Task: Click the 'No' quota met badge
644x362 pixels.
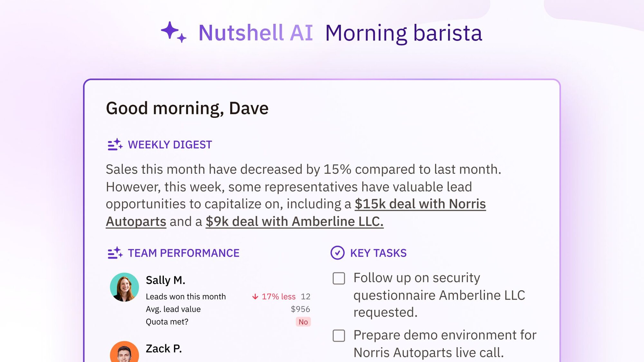Action: click(303, 322)
